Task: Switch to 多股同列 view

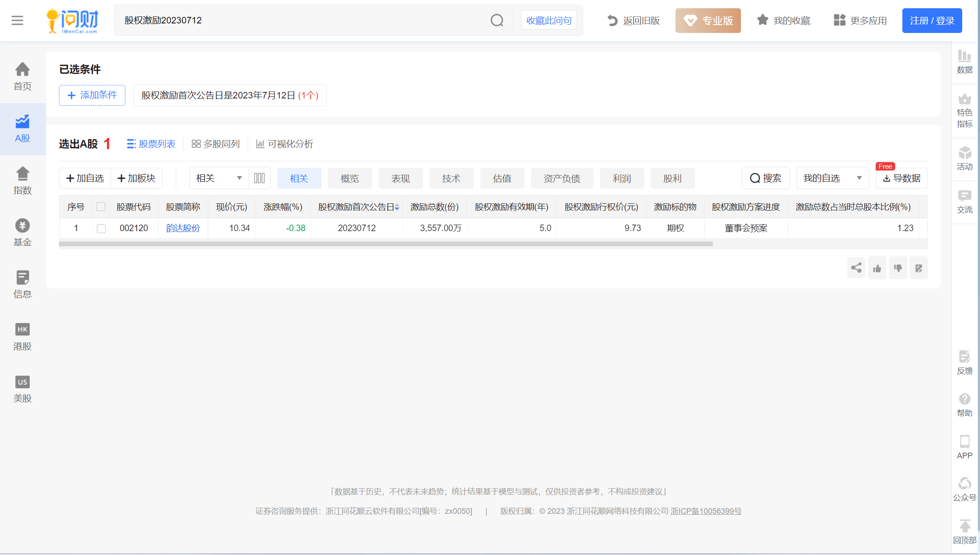Action: [216, 144]
